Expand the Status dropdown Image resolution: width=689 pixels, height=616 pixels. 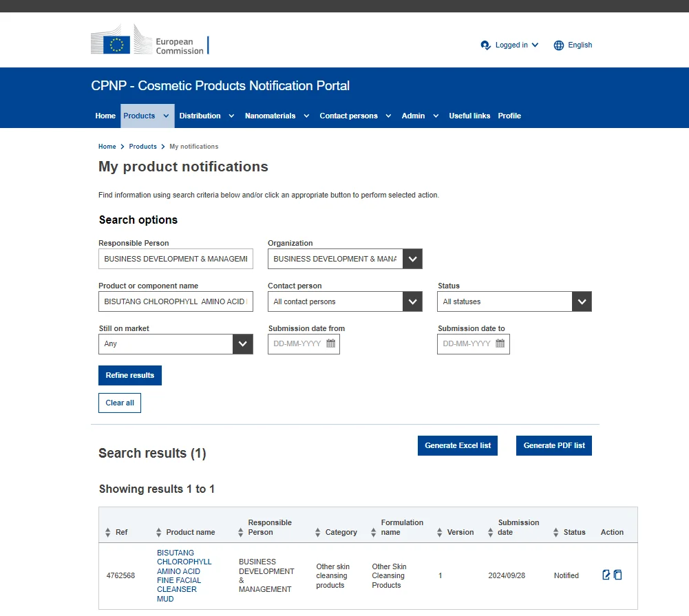(x=582, y=302)
